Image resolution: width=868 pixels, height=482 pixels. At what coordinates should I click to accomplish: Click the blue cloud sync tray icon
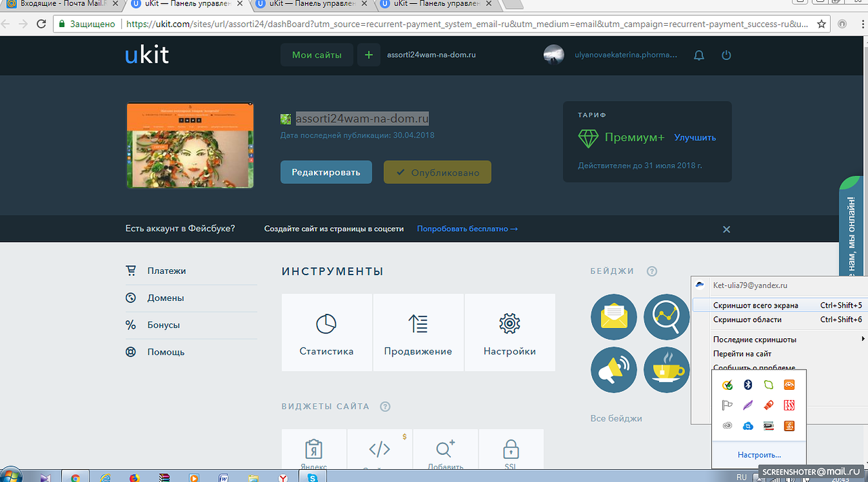coord(749,426)
